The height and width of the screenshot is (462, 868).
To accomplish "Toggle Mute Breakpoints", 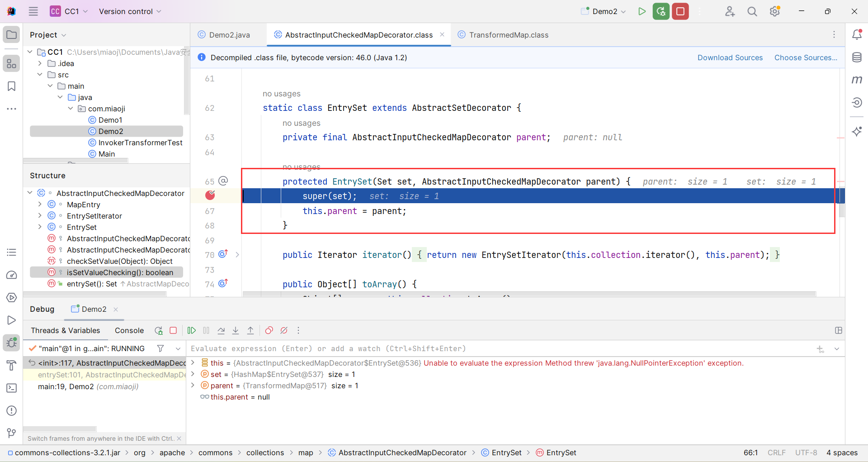I will 284,330.
